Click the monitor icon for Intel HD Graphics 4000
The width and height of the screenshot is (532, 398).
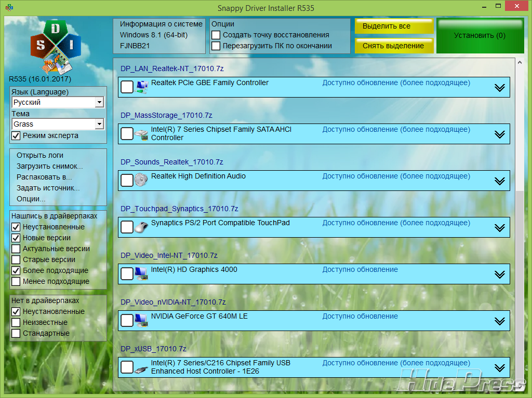[x=141, y=273]
